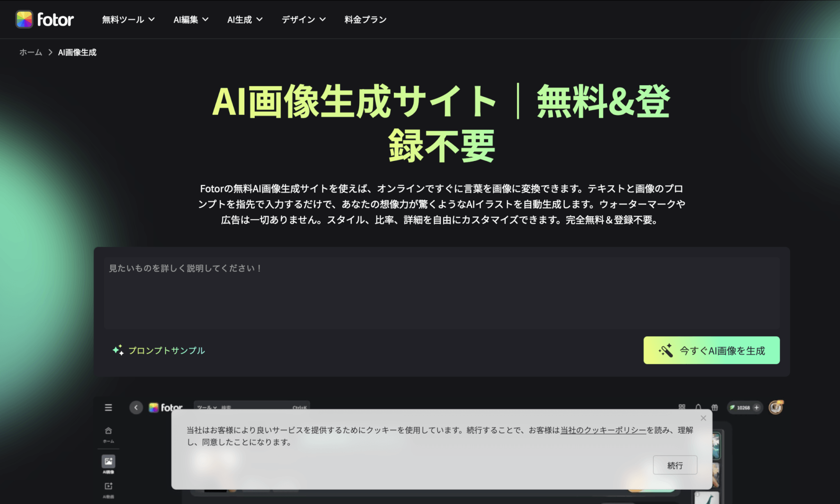
Task: Open the AI編集 dropdown menu
Action: tap(191, 19)
